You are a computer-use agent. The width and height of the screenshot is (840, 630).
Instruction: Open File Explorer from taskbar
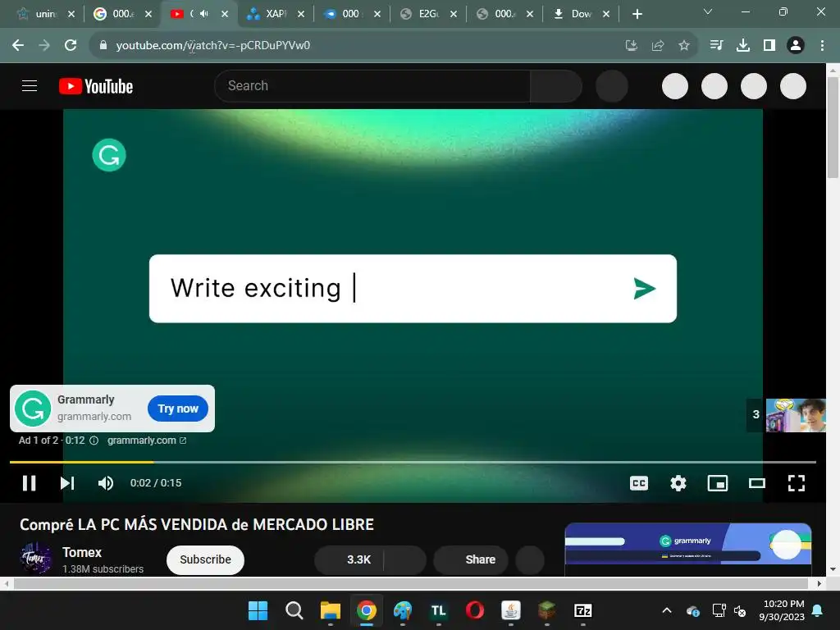click(330, 610)
